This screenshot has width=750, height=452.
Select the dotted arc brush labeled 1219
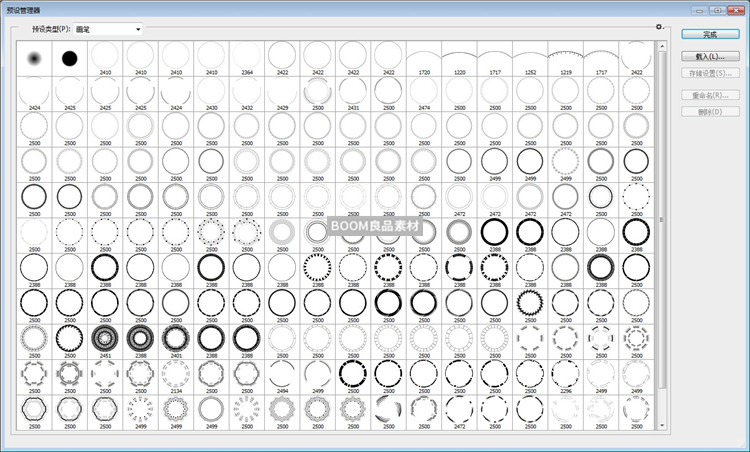[566, 58]
